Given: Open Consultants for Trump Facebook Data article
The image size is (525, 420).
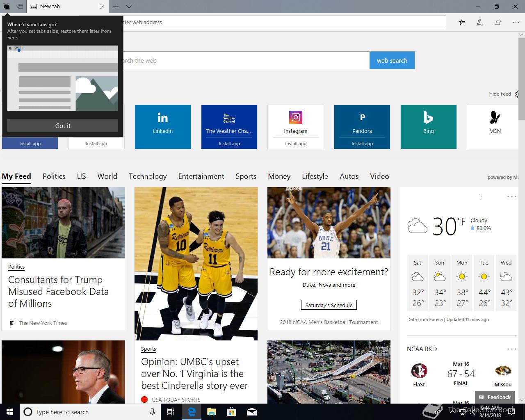Looking at the screenshot, I should tap(59, 292).
